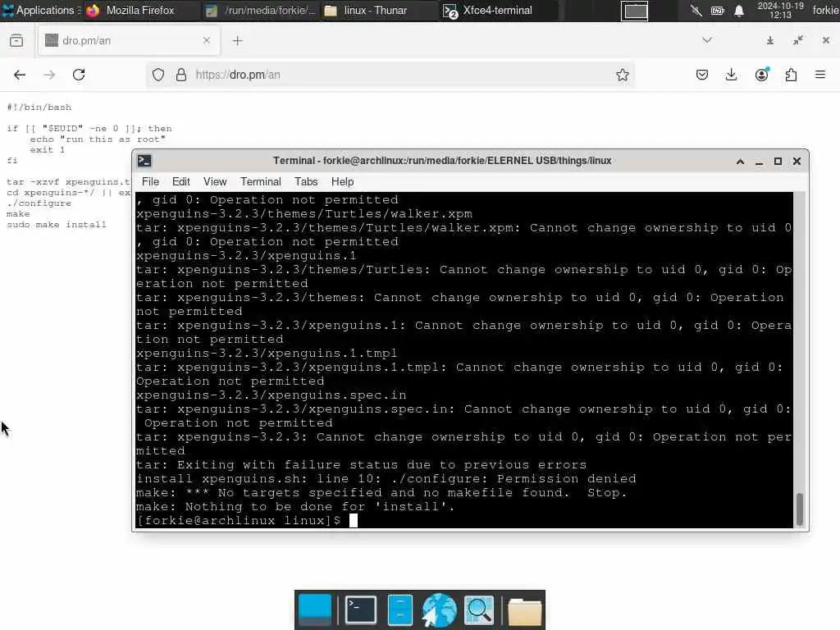
Task: Check the battery status tray icon
Action: [x=717, y=11]
